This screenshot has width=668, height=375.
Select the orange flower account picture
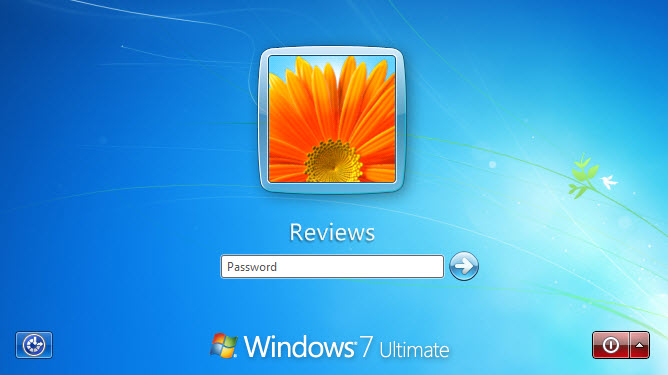332,119
